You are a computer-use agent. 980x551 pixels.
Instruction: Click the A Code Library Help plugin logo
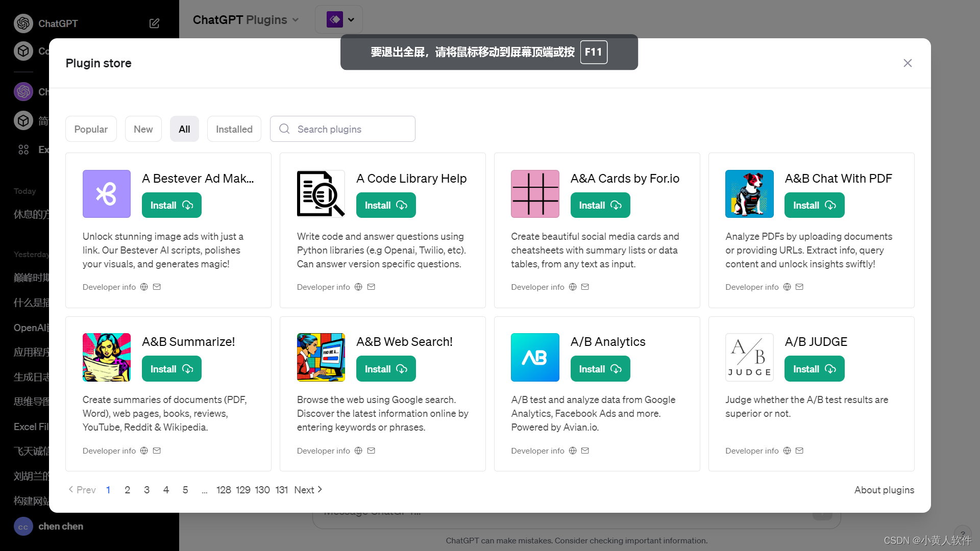[x=321, y=194]
